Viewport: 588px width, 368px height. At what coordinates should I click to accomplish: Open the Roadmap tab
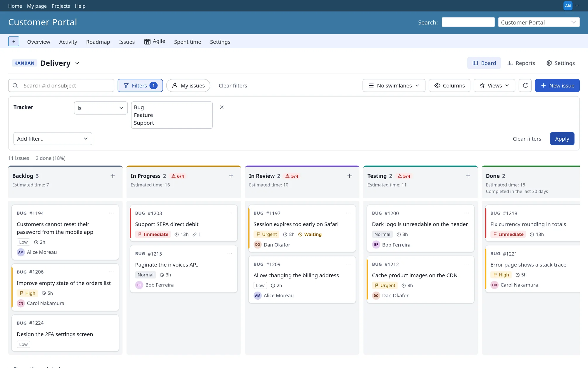[98, 42]
